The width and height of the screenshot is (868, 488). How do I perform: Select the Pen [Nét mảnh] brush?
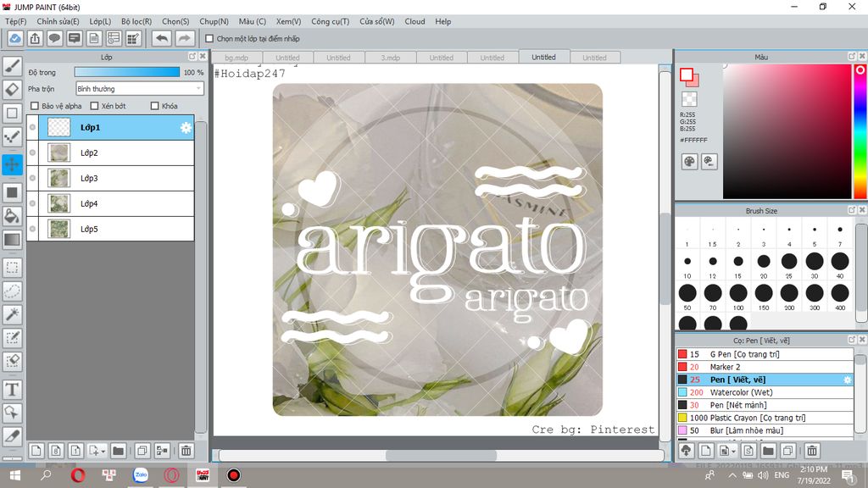[765, 405]
